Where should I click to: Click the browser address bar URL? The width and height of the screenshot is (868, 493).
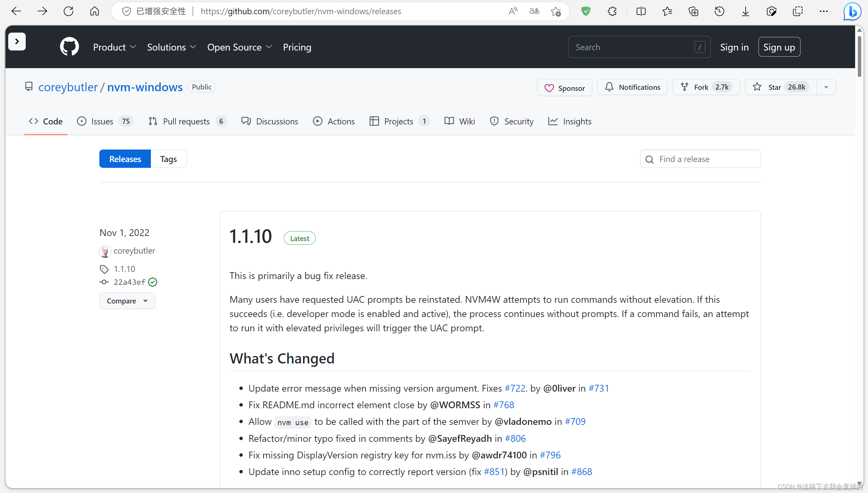coord(301,11)
